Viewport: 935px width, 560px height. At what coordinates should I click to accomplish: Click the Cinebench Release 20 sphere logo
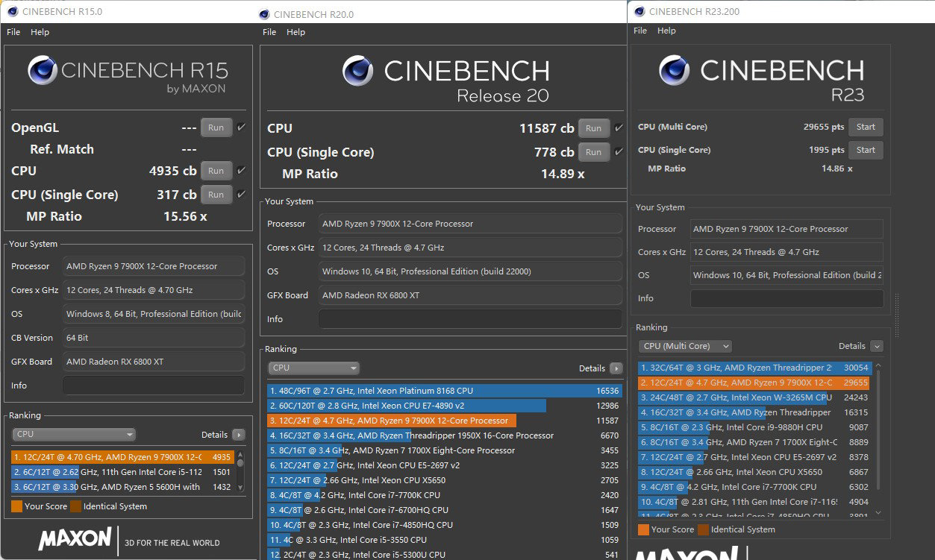[357, 71]
